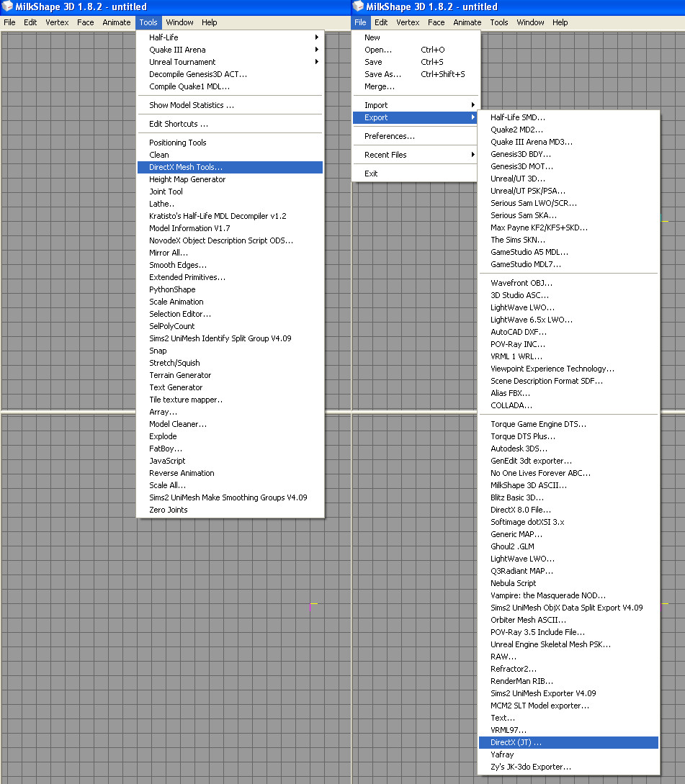Export as VRML97
Screen dimensions: 685x784
coord(568,731)
